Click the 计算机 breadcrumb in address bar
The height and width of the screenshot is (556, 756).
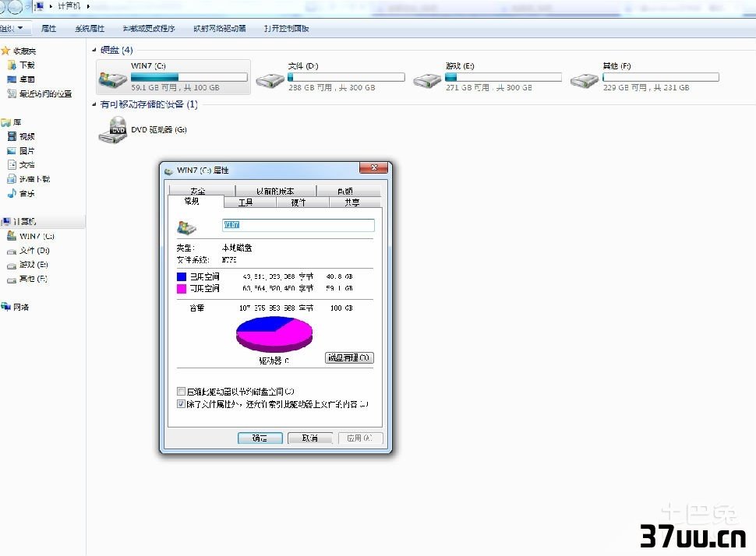pos(69,6)
